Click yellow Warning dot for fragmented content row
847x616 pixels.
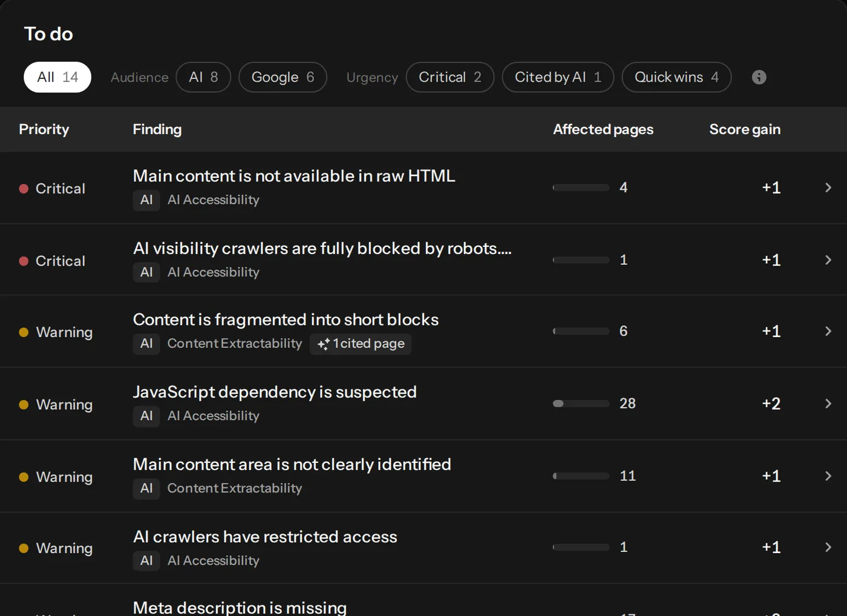24,332
